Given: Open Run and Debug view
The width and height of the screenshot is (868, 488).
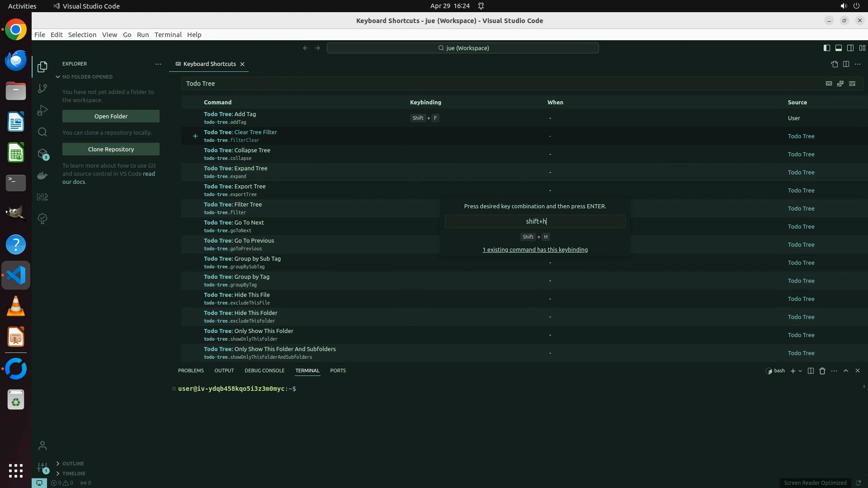Looking at the screenshot, I should [42, 110].
